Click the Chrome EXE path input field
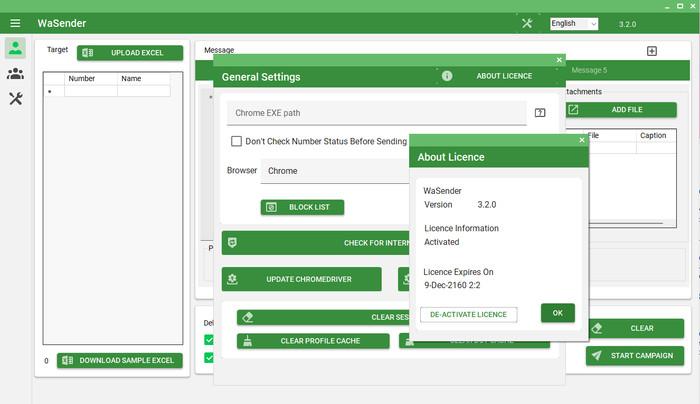Viewport: 700px width, 404px height. [376, 113]
